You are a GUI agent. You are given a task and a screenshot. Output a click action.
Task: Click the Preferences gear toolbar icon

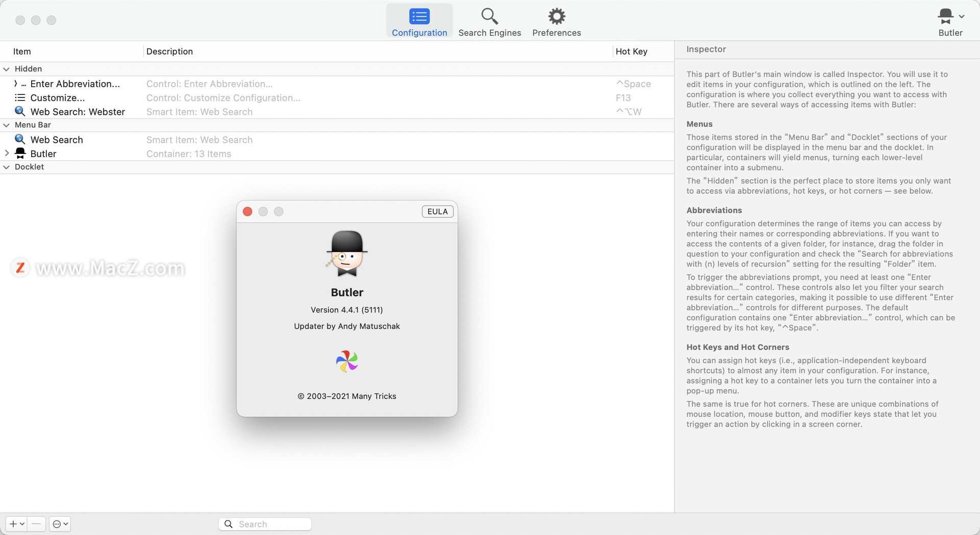556,16
